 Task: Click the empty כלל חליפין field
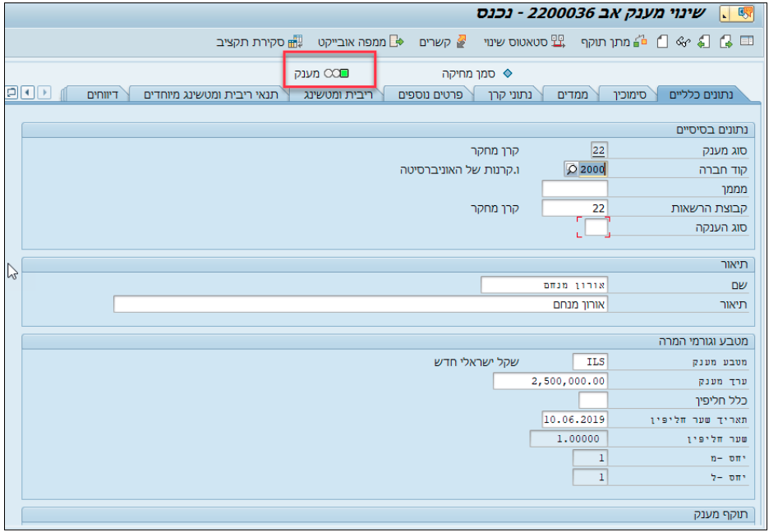(593, 400)
